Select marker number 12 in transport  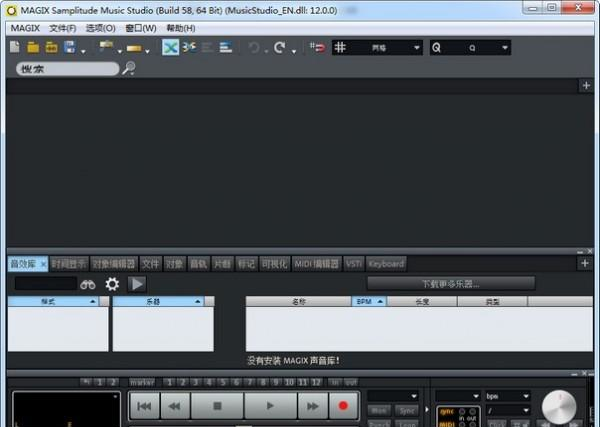pyautogui.click(x=316, y=382)
